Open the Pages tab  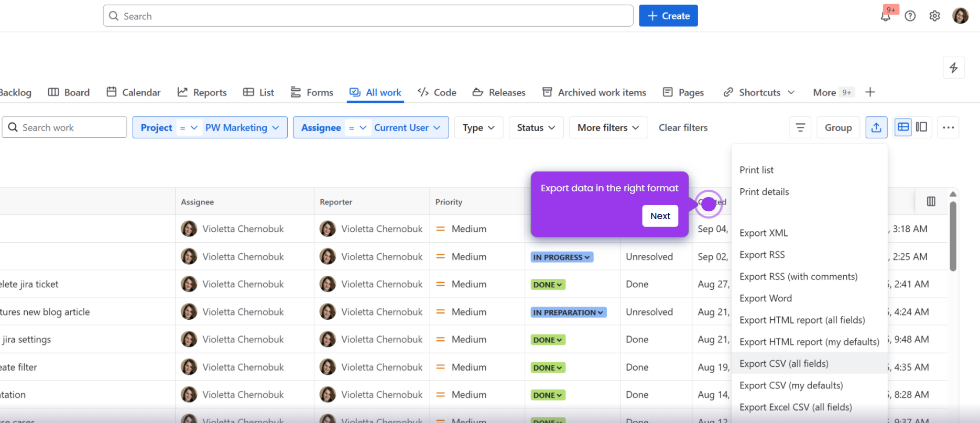[683, 92]
